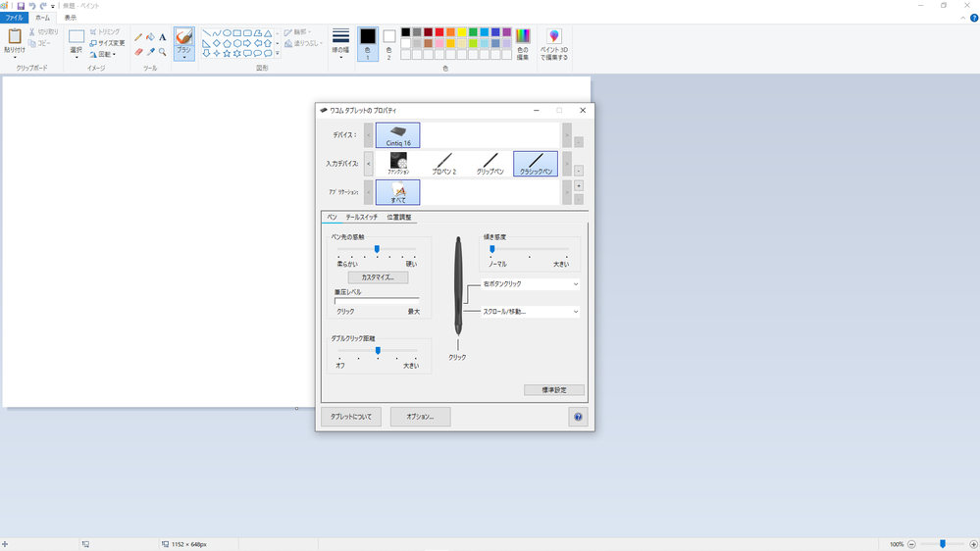This screenshot has height=551, width=980.
Task: Expand the 選択 dropdown arrow
Action: click(77, 58)
